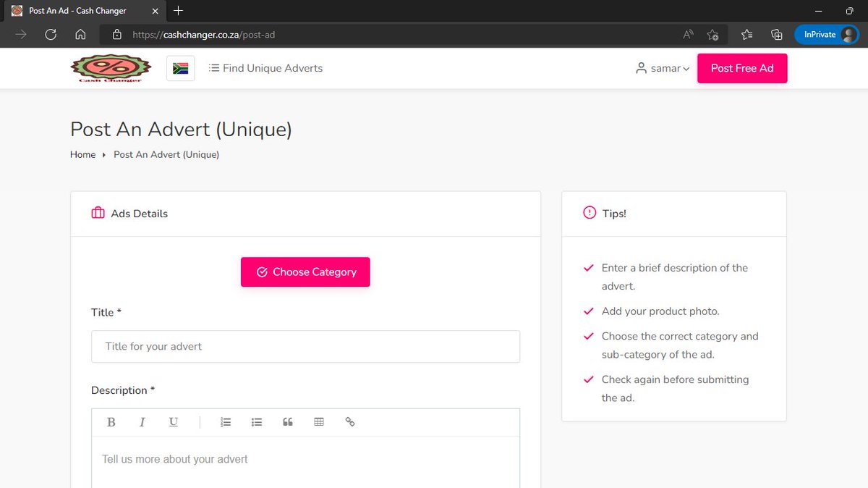This screenshot has height=488, width=868.
Task: Toggle italic formatting in description editor
Action: (142, 422)
